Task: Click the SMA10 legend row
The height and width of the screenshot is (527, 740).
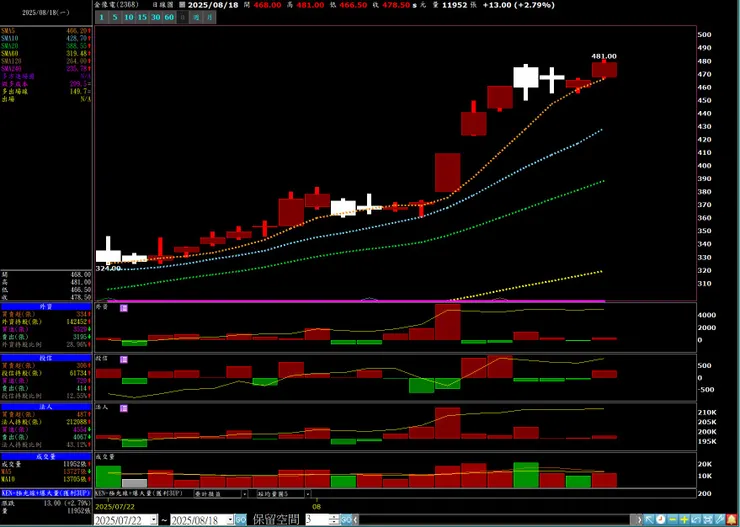Action: point(46,38)
